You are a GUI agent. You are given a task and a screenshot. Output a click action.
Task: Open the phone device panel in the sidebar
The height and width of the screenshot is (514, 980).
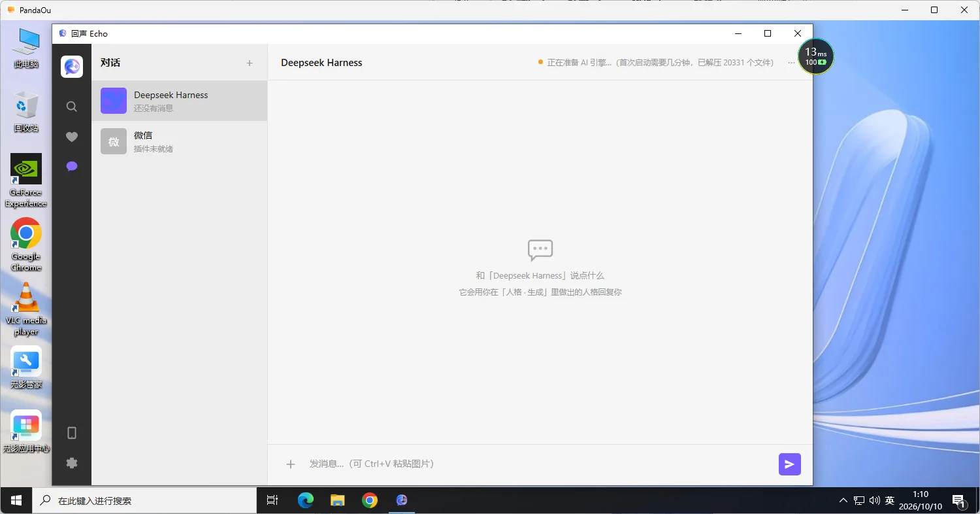click(x=72, y=433)
